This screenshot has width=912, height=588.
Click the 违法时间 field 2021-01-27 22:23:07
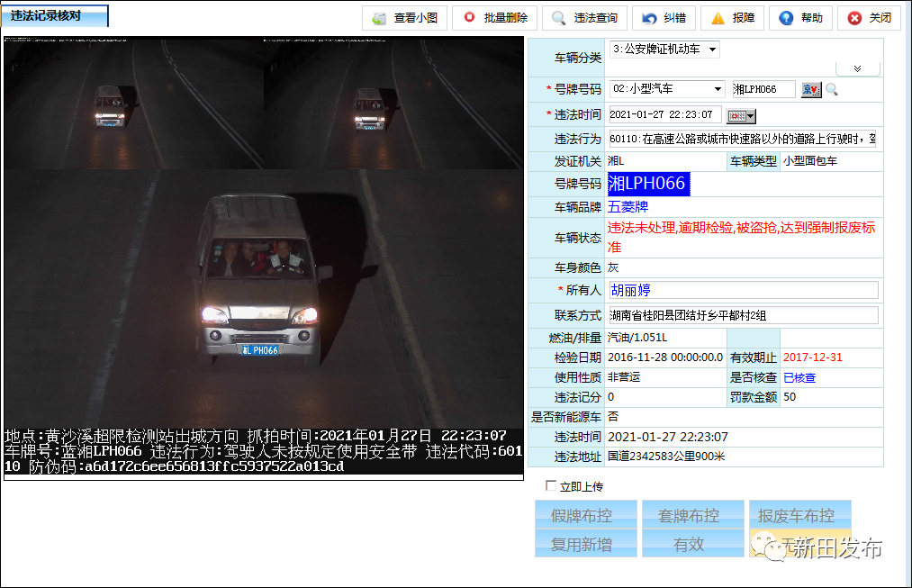pyautogui.click(x=664, y=114)
